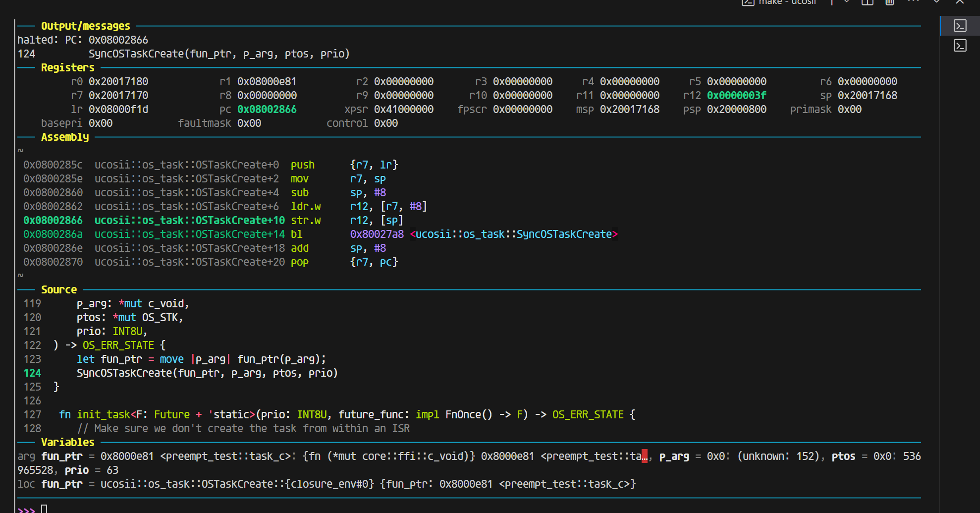Click the 'pop' instruction mnemonic
The image size is (980, 513).
(300, 262)
